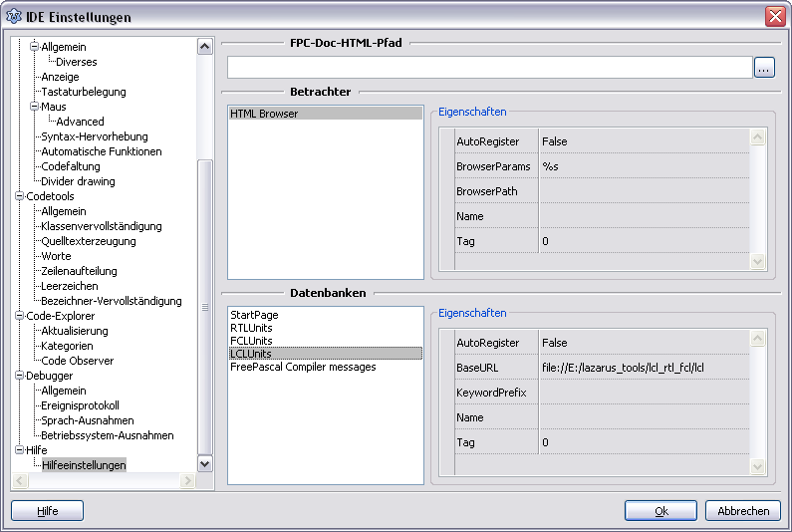The height and width of the screenshot is (532, 792).
Task: Select Hilfeeinstellungen in the settings tree
Action: (84, 465)
